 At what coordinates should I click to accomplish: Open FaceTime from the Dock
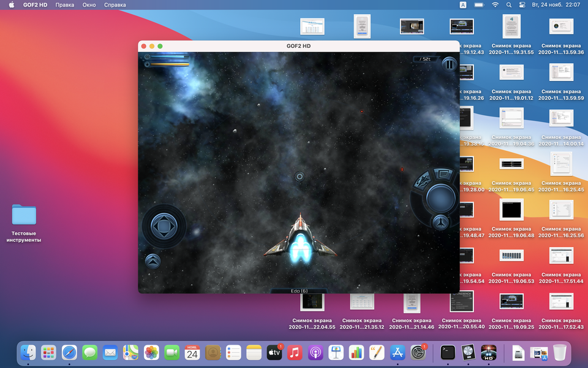tap(171, 353)
